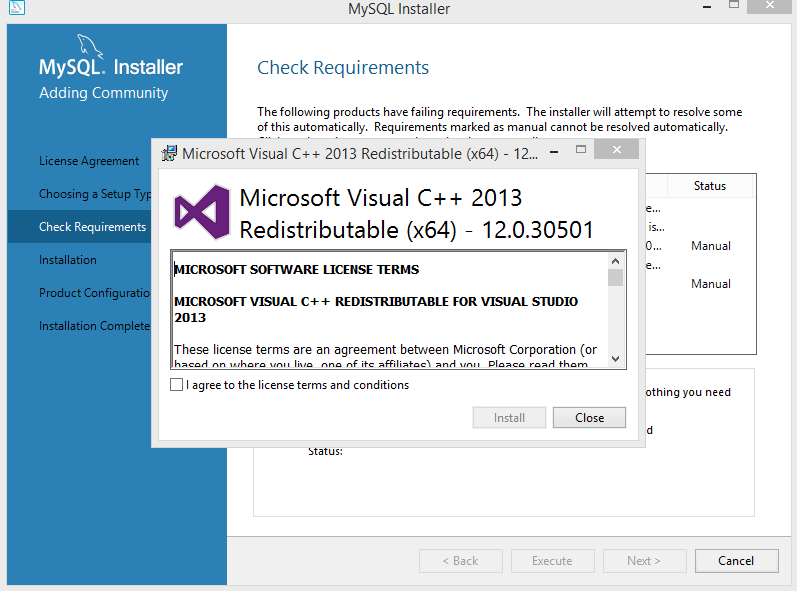Maximize the MySQL Installer window
This screenshot has width=797, height=591.
click(x=733, y=5)
